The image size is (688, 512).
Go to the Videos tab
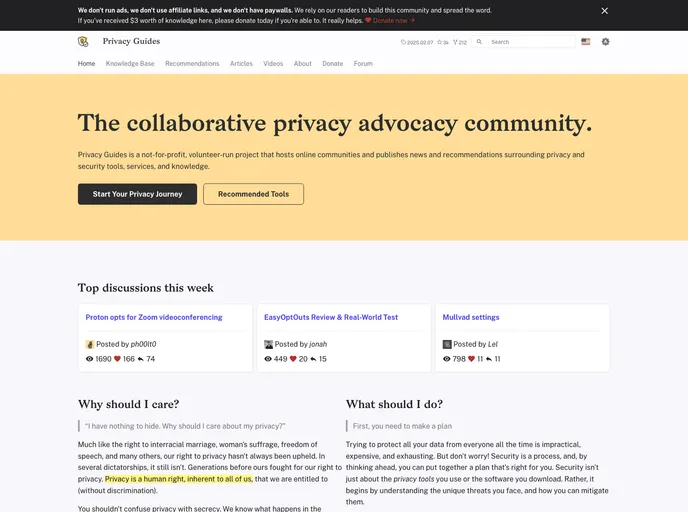tap(273, 64)
